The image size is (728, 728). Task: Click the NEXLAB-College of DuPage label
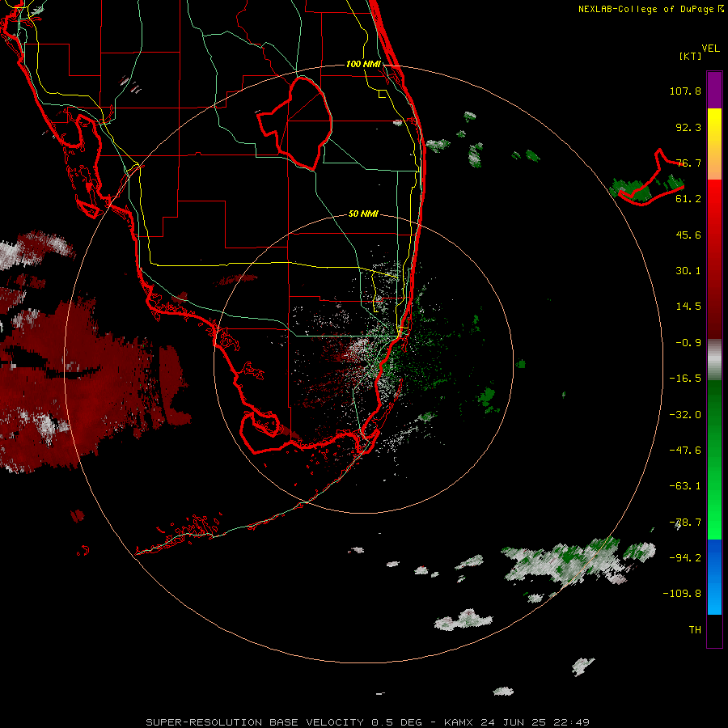651,9
